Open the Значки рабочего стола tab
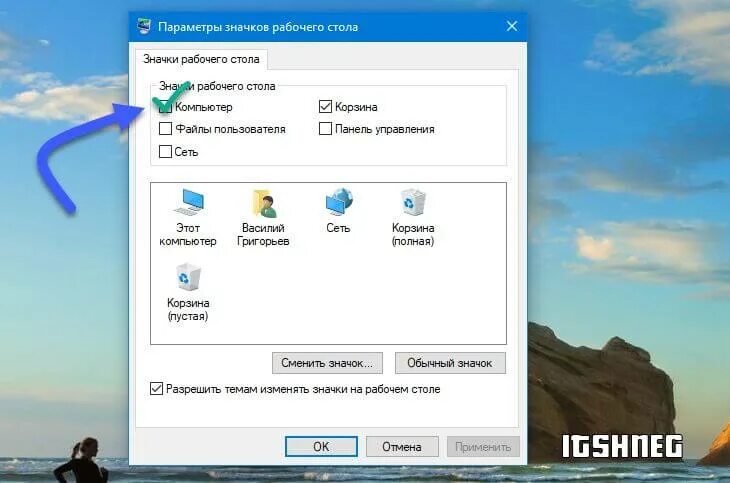 pyautogui.click(x=201, y=59)
